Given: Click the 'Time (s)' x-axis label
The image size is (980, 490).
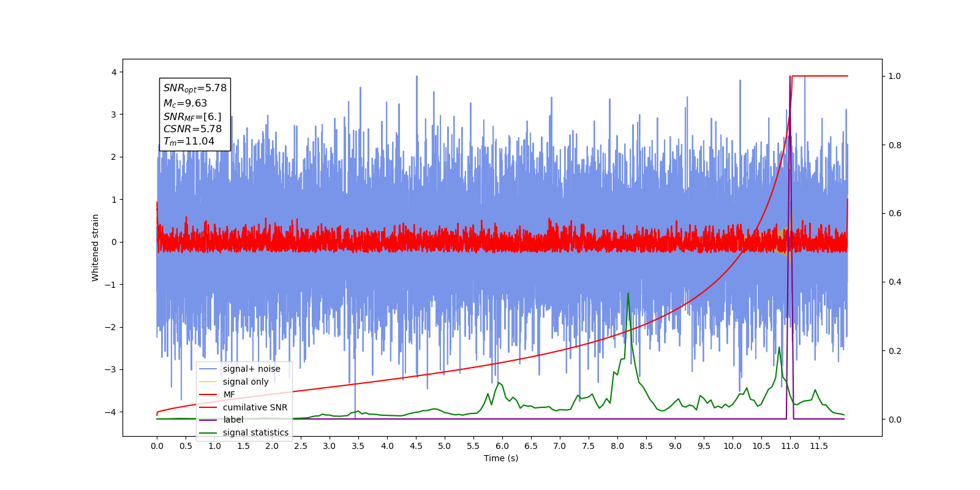Looking at the screenshot, I should pos(501,458).
